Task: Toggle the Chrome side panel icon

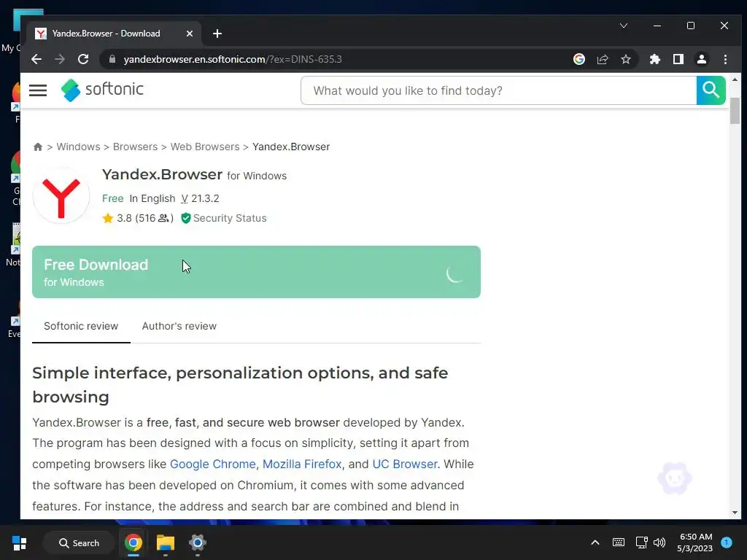Action: pyautogui.click(x=678, y=59)
